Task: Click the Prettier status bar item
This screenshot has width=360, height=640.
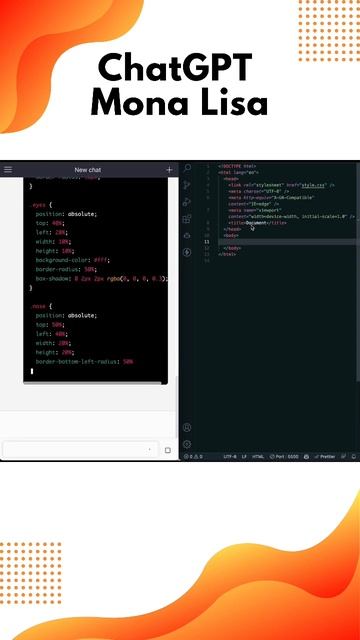Action: (x=325, y=457)
